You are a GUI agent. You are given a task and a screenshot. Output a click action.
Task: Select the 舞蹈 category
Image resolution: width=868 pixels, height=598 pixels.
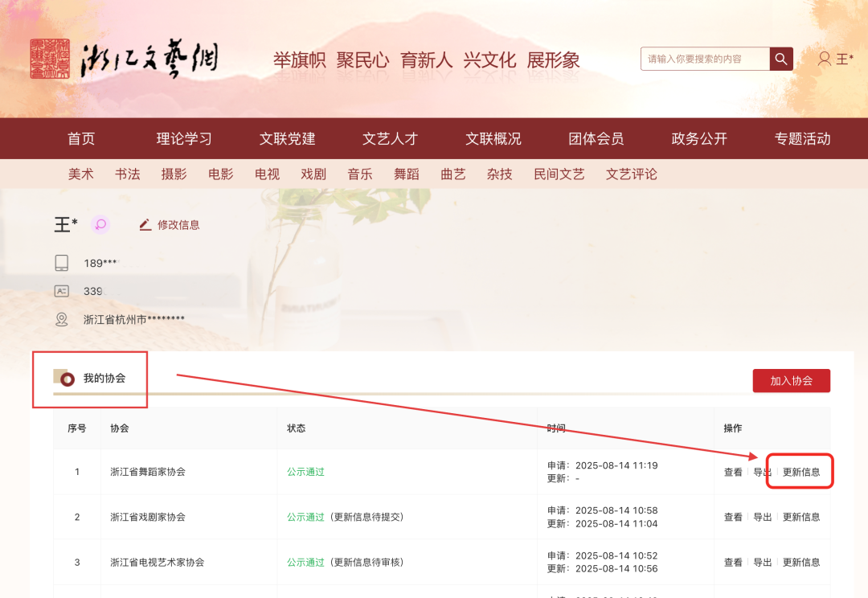click(x=407, y=174)
